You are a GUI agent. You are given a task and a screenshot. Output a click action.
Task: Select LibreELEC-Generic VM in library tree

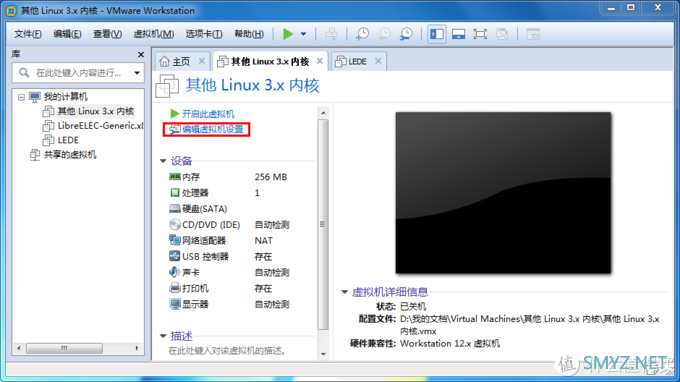pyautogui.click(x=100, y=126)
